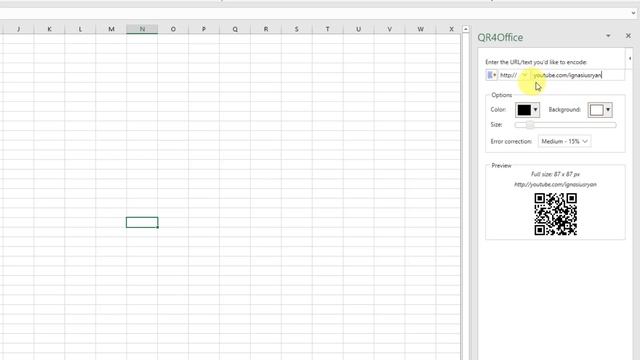Select column V header
Image resolution: width=640 pixels, height=360 pixels.
389,29
